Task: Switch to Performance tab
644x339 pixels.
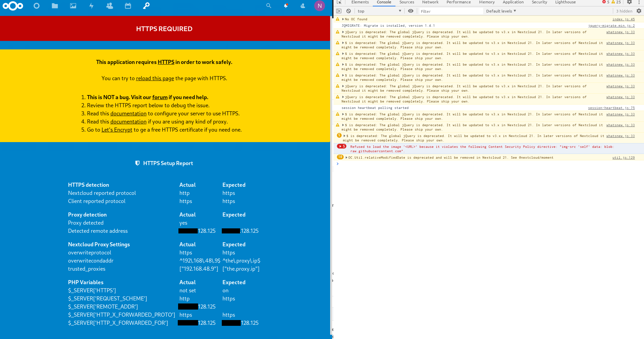Action: coord(458,2)
